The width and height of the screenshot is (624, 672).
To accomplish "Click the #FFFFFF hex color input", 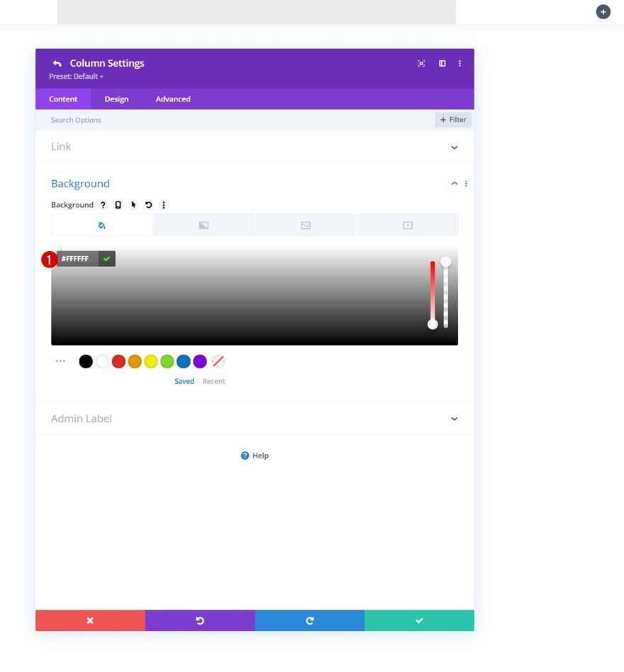I will [x=77, y=259].
